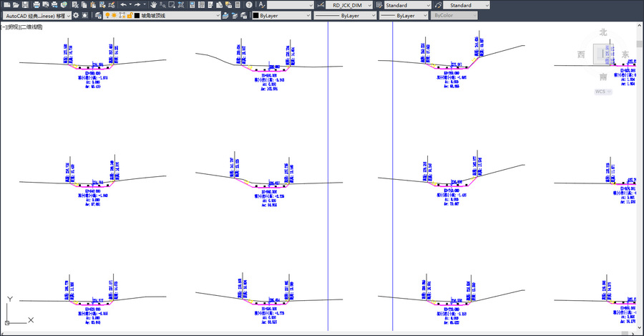Click the Text Style icon
Viewport: 644px width, 336px height.
click(262, 5)
